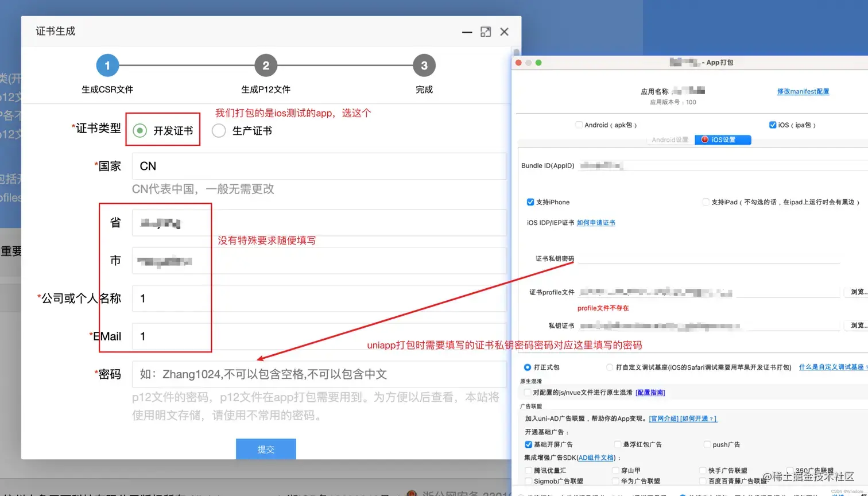The image size is (868, 496).
Task: Switch to the iOS设置 tab
Action: pos(724,139)
